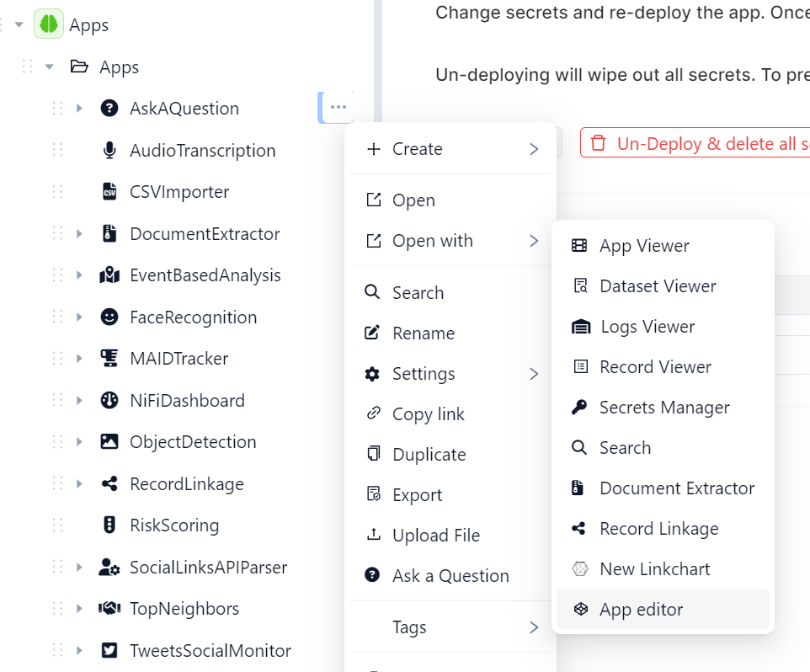Click the green brain Apps icon
The width and height of the screenshot is (810, 672).
pos(49,24)
